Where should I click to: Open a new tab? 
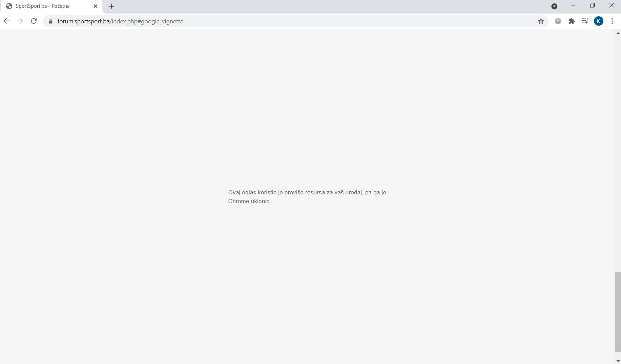pyautogui.click(x=111, y=6)
